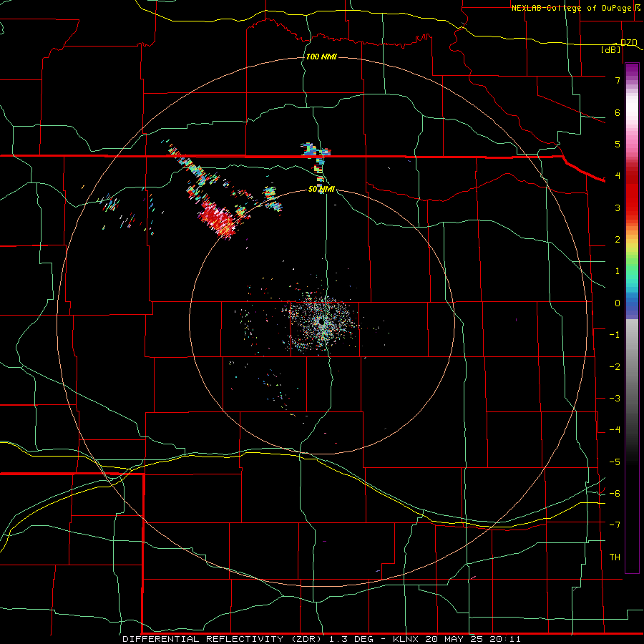Click the red band of the ZDR color bar
This screenshot has width=644, height=644.
coord(632,193)
